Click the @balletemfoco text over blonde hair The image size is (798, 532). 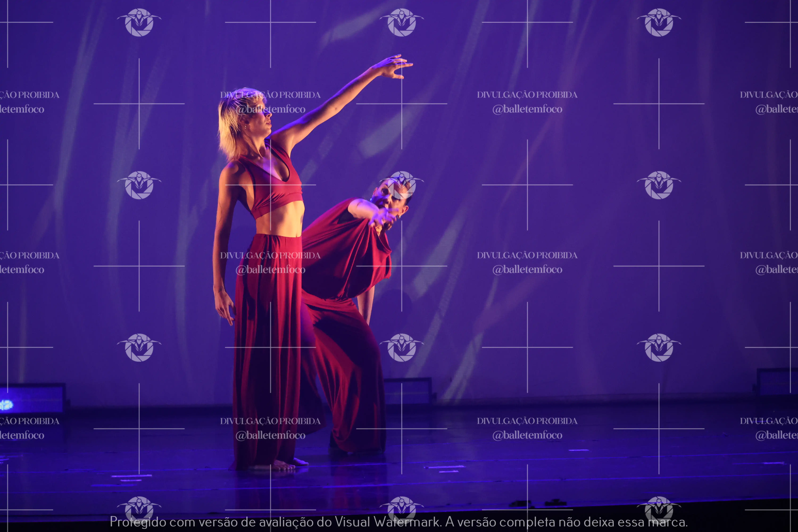[x=270, y=109]
